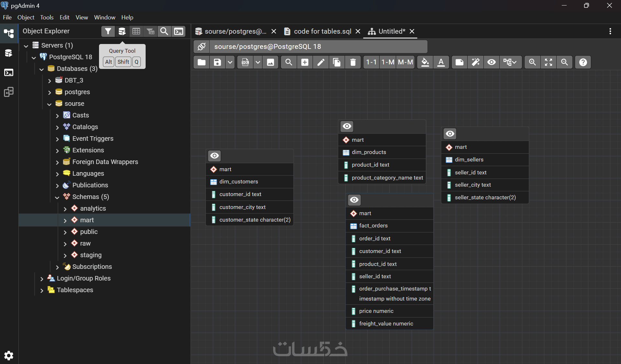Add a new table to the diagram
This screenshot has width=621, height=364.
point(305,62)
